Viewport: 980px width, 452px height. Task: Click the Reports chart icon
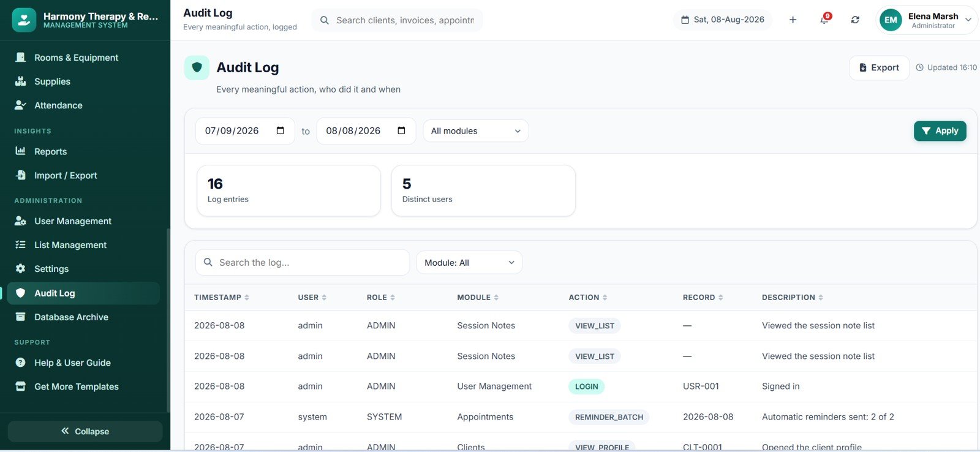coord(20,151)
